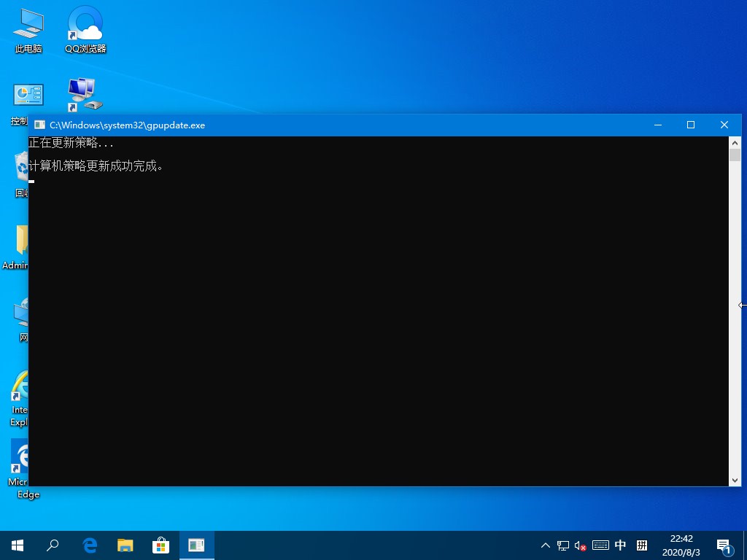This screenshot has width=747, height=560.
Task: Open Windows Search from the taskbar
Action: tap(52, 545)
